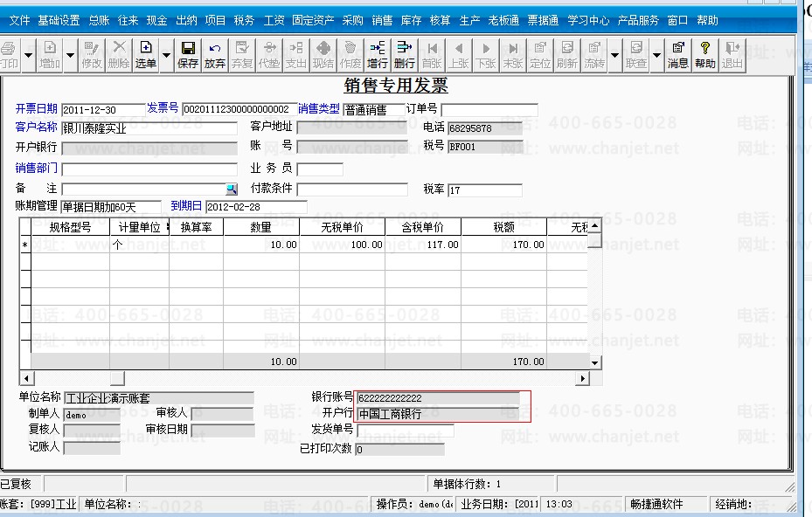The height and width of the screenshot is (517, 812).
Task: Click the 删除 delete toolbar icon
Action: pyautogui.click(x=119, y=55)
